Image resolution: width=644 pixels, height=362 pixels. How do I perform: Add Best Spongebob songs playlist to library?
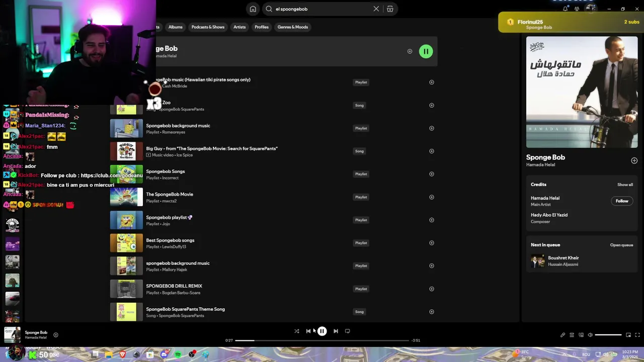(x=431, y=243)
